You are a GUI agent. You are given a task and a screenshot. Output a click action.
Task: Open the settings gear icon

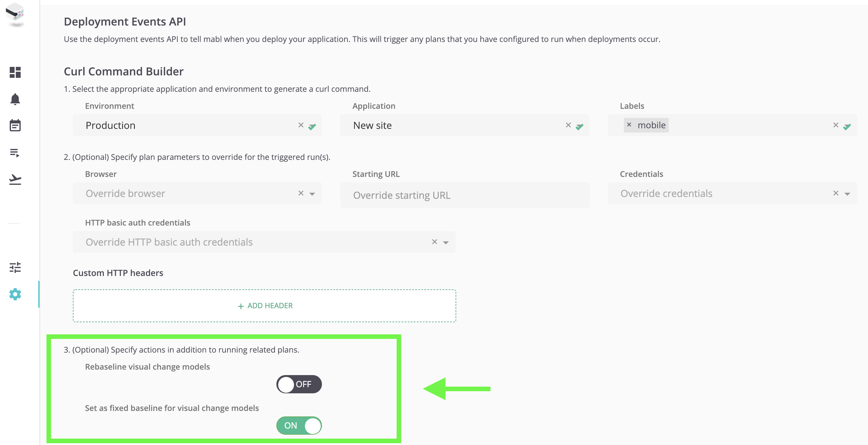15,294
